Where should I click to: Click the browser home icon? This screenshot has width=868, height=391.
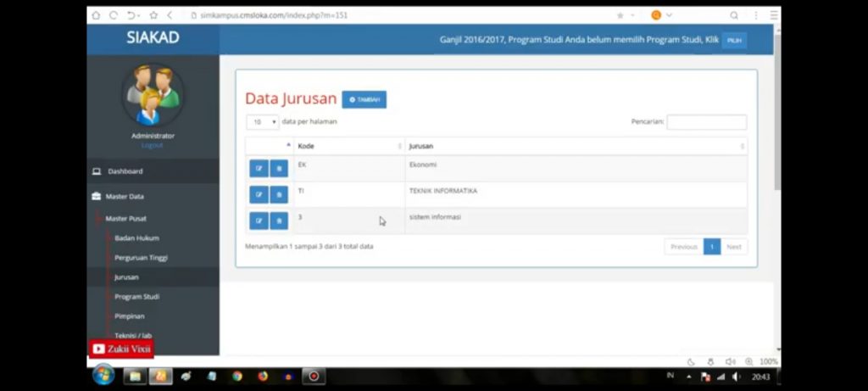[96, 15]
